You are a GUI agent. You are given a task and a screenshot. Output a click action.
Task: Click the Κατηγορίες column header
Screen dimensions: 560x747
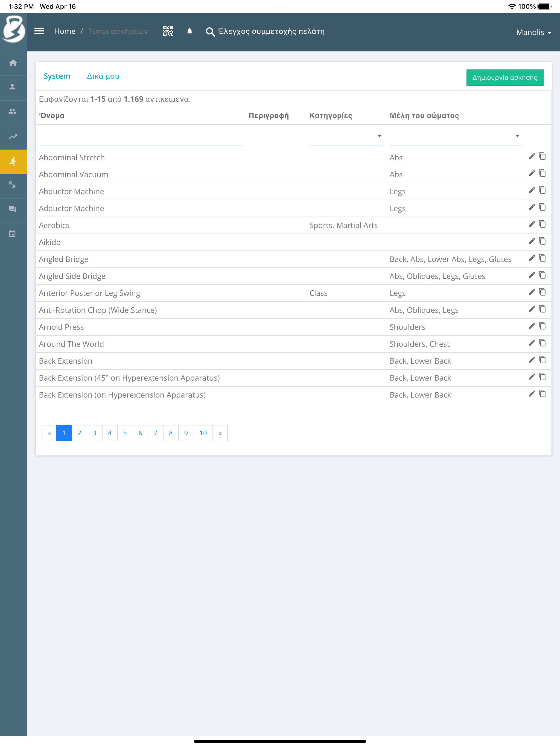pyautogui.click(x=331, y=115)
